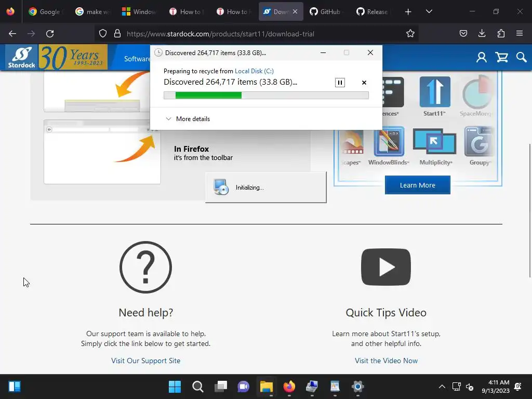
Task: Switch to the Windows tab
Action: [x=140, y=12]
